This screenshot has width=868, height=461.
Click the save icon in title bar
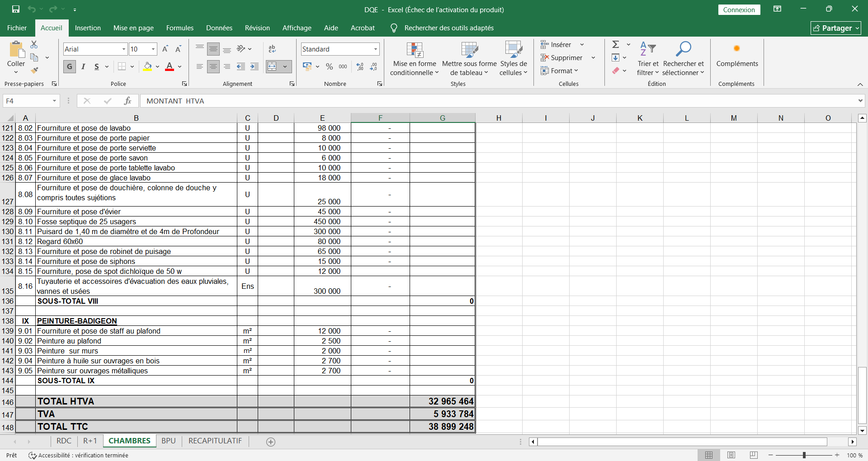coord(16,9)
